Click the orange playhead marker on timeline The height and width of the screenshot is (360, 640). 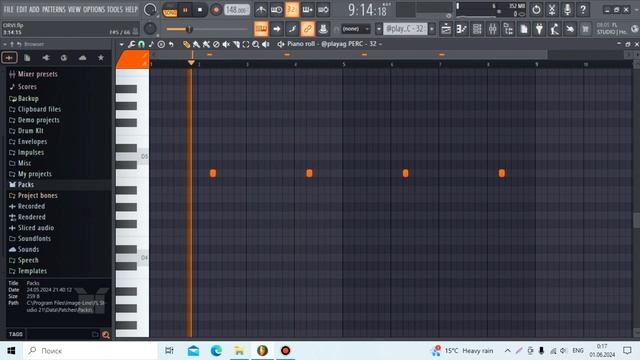(191, 62)
